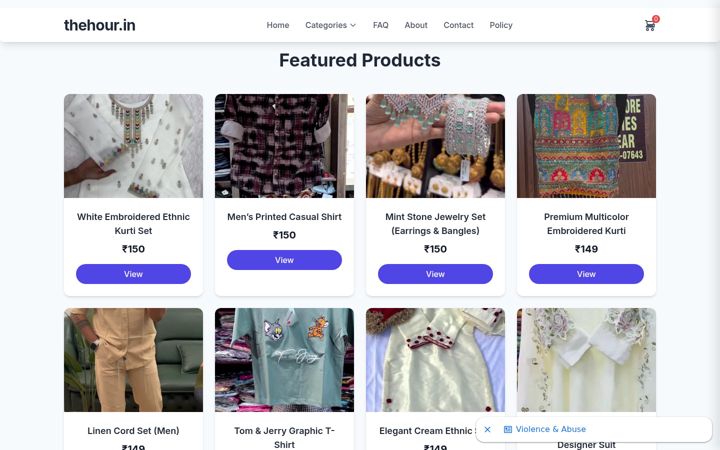Dismiss the Violence & Abuse popup
Screen dimensions: 720x450
[488, 429]
